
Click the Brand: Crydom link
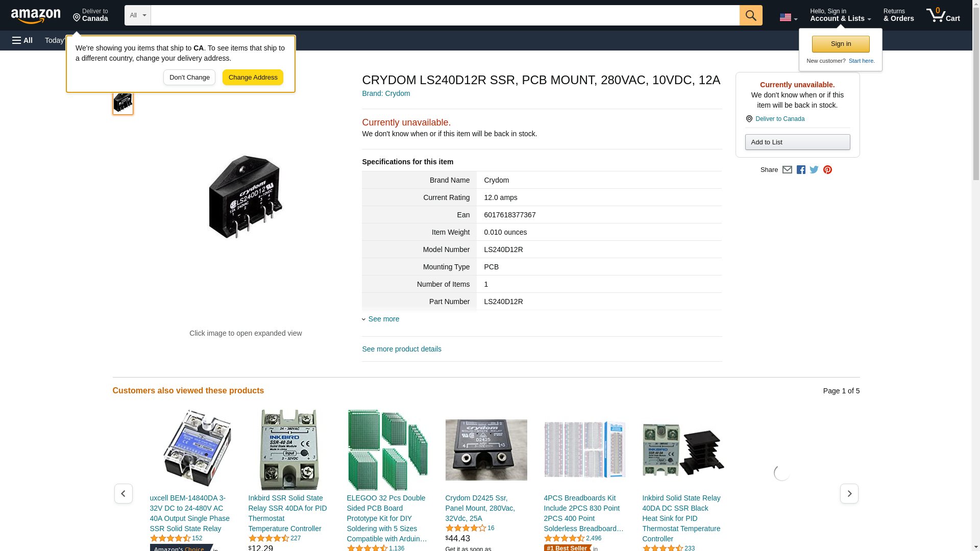tap(386, 93)
